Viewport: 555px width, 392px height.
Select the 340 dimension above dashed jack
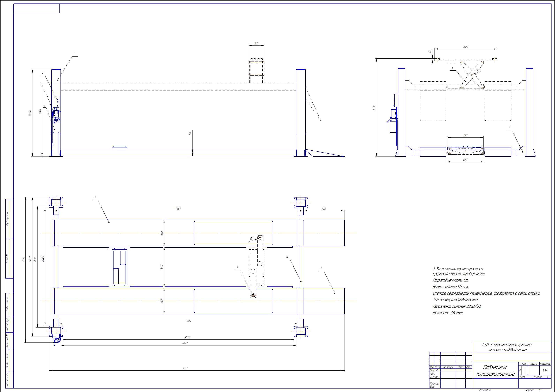click(x=256, y=43)
